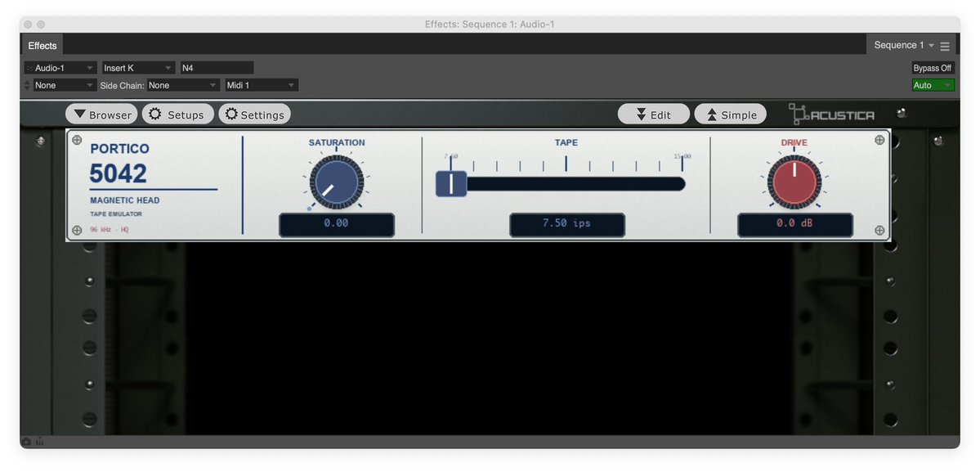Toggle the Bypass Off button
Screen dimensions: 980x472
tap(933, 68)
